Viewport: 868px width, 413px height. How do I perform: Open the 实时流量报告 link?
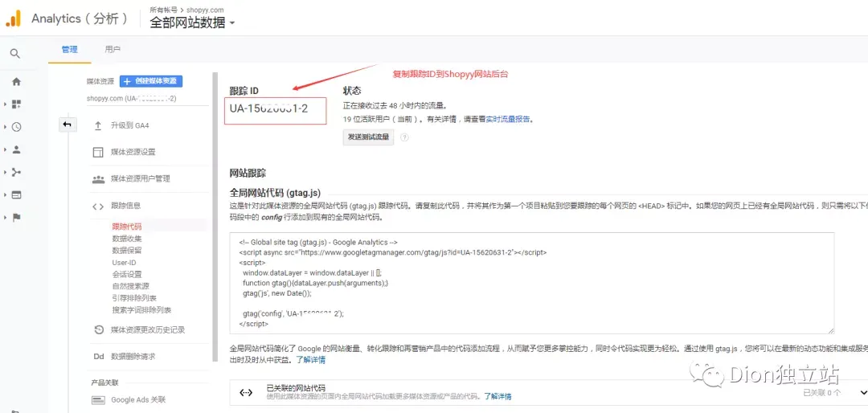508,119
